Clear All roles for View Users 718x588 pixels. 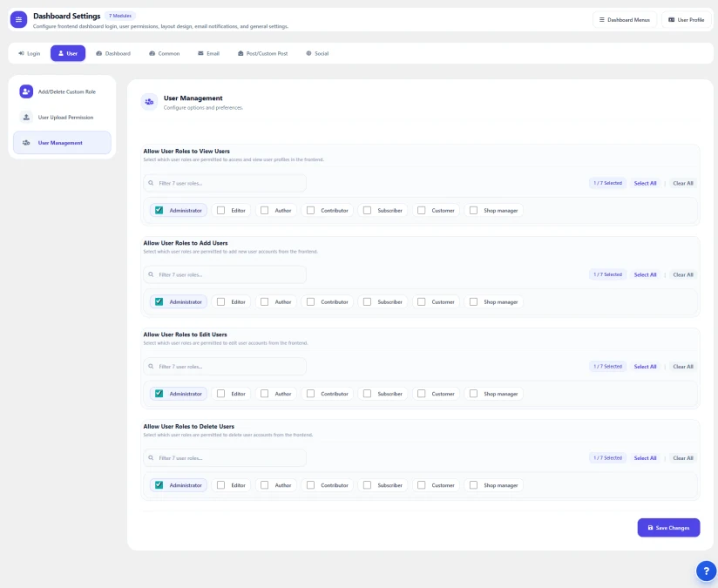[x=683, y=183]
